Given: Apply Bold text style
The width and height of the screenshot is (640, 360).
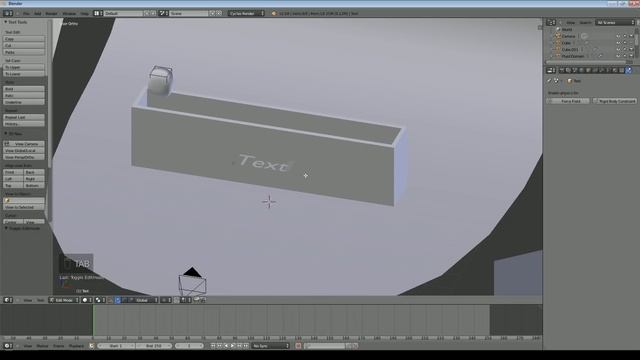Looking at the screenshot, I should [x=24, y=89].
